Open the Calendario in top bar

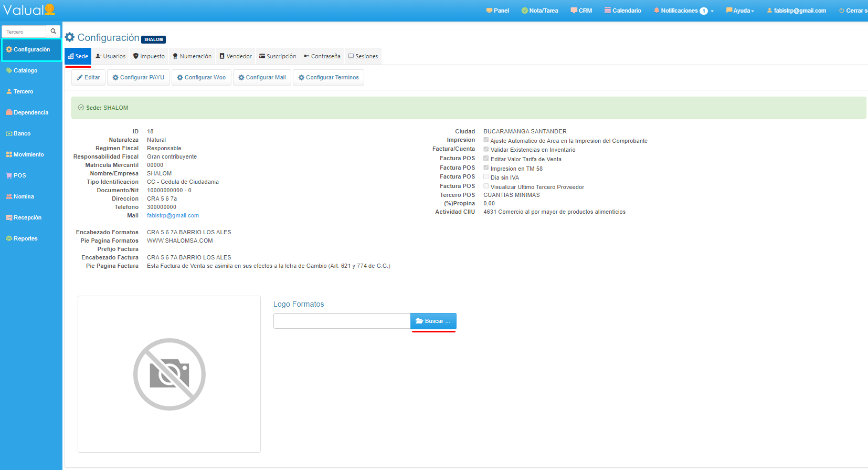[x=622, y=11]
